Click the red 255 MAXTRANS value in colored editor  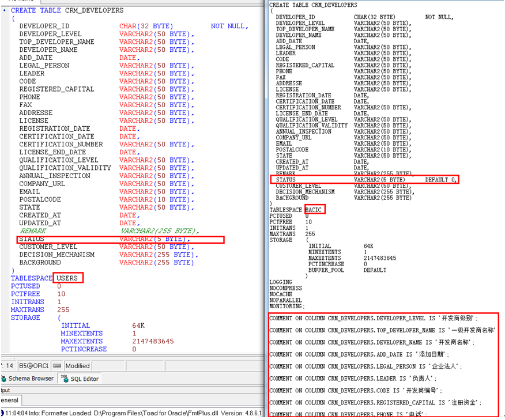tap(63, 309)
